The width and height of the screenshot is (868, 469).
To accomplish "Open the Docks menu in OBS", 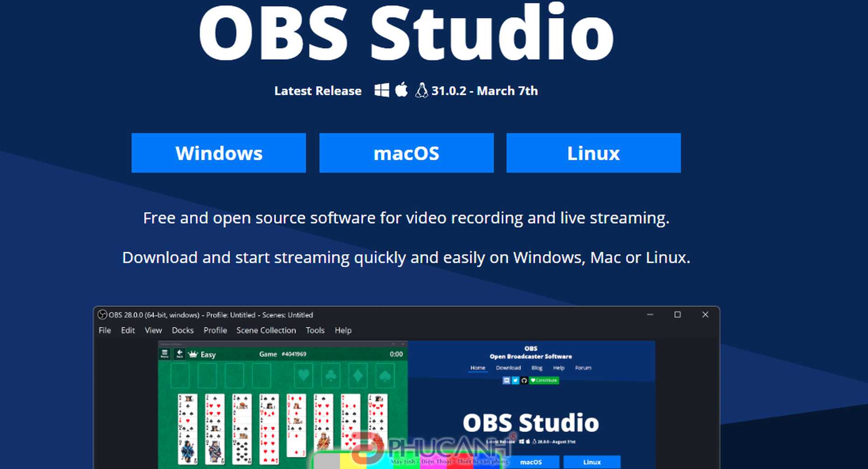I will 183,330.
